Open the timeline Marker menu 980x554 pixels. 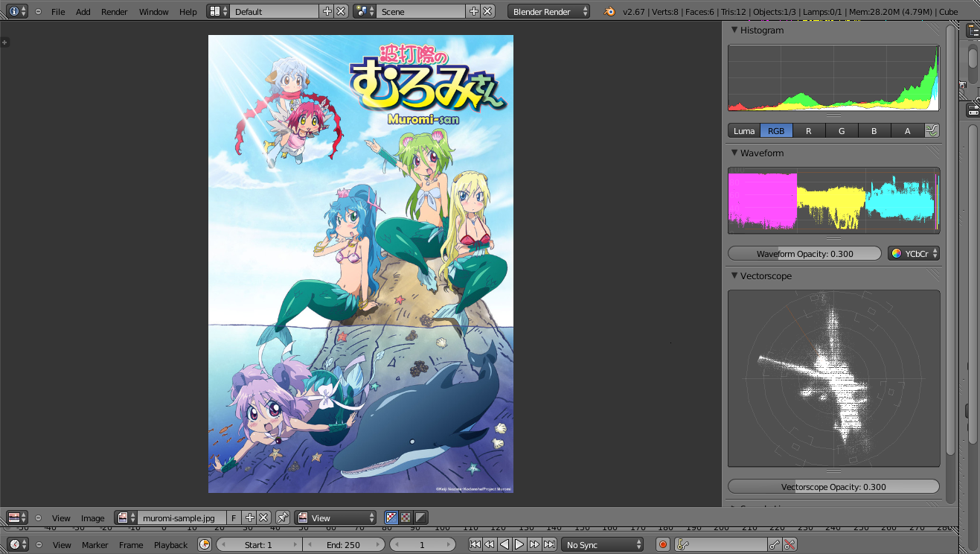pyautogui.click(x=95, y=544)
